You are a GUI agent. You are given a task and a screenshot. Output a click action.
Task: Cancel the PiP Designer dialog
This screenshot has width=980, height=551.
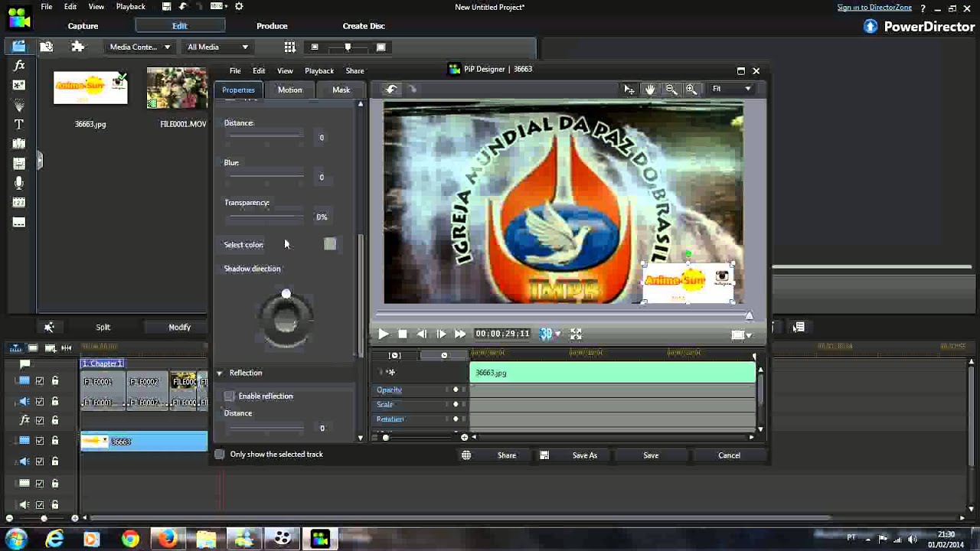click(729, 455)
